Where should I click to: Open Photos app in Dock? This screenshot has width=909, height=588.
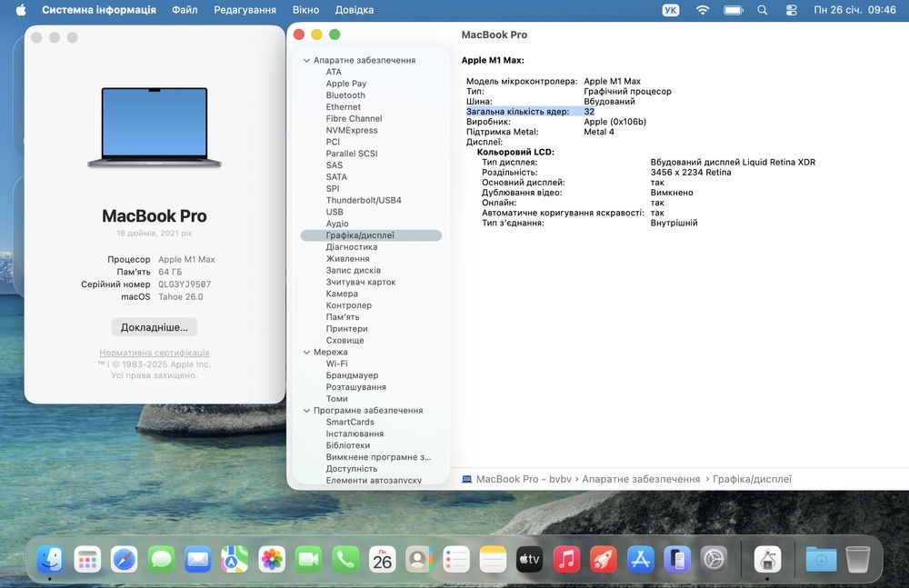(x=272, y=560)
